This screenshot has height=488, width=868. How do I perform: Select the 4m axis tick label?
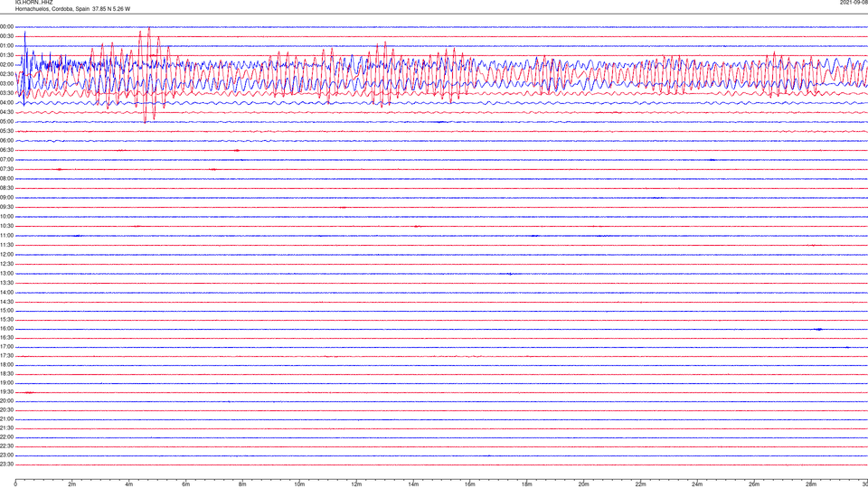tap(129, 484)
